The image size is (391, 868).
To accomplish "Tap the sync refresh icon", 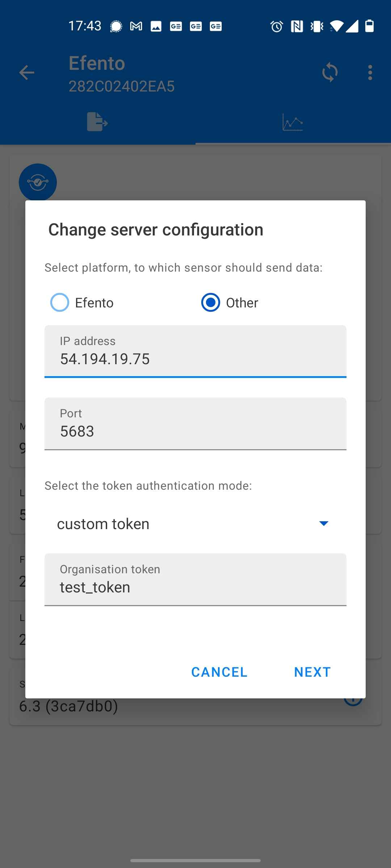I will [x=330, y=72].
